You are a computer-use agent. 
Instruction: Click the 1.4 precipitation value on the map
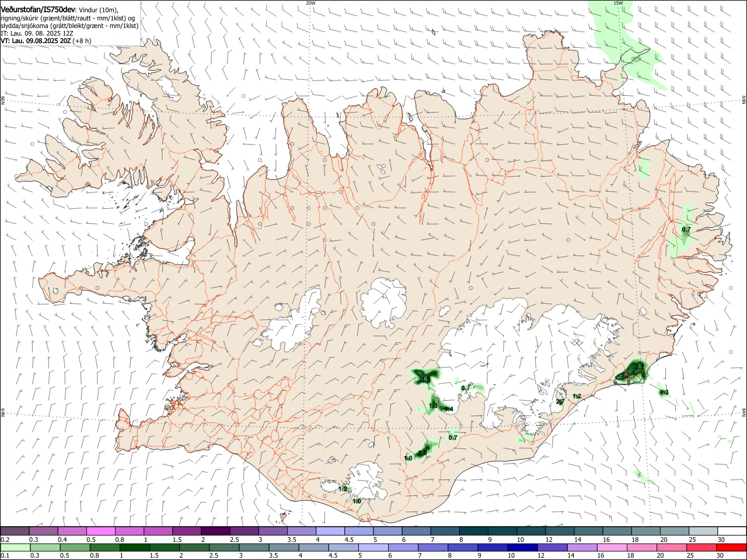(x=449, y=409)
